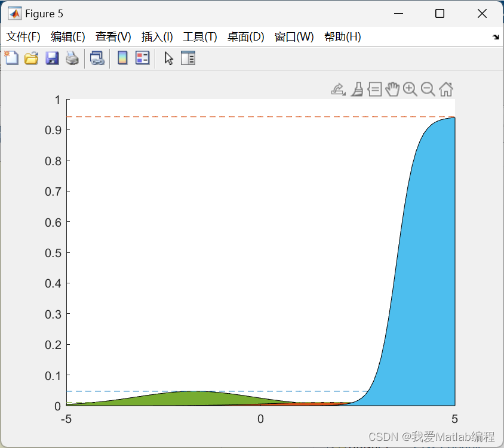This screenshot has height=448, width=504.
Task: Enable the zoom out tool
Action: pos(428,89)
